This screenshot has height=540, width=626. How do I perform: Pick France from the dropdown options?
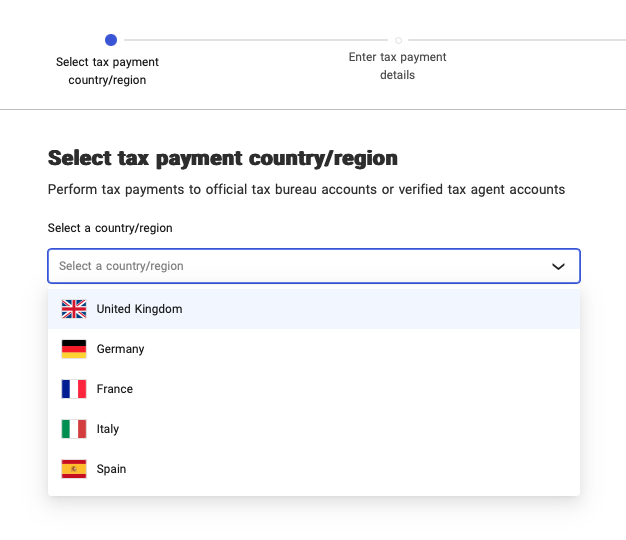[x=115, y=389]
